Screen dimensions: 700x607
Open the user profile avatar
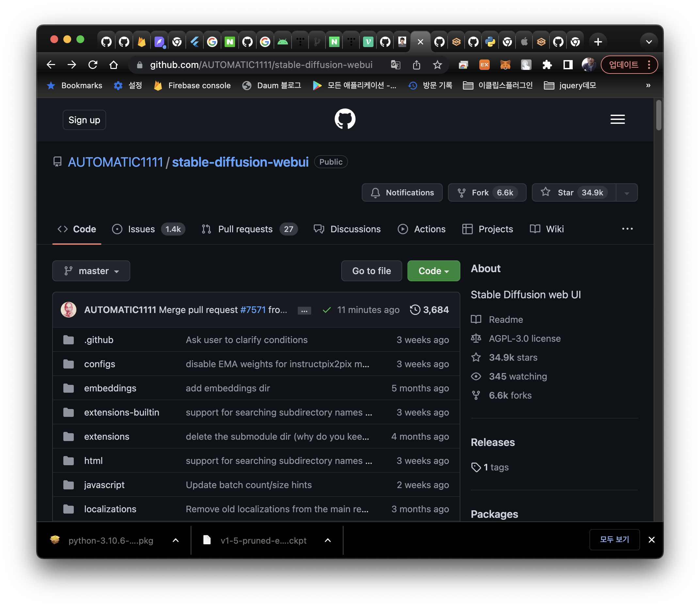(x=589, y=65)
